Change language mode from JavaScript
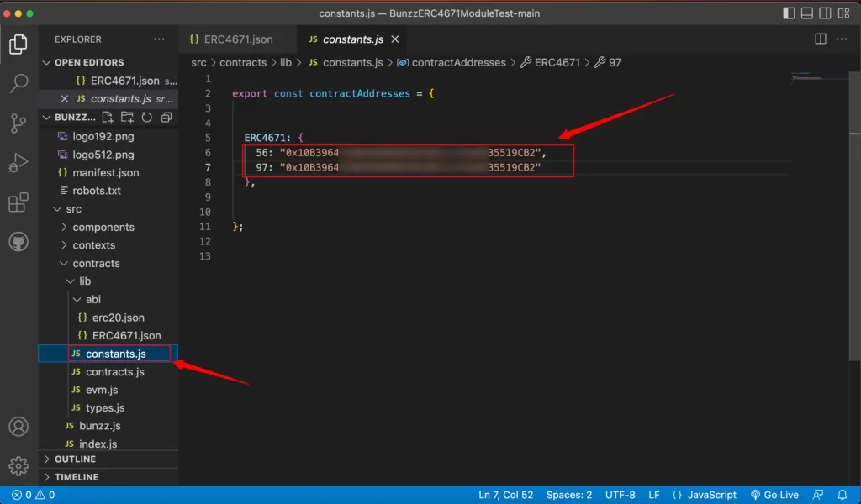Viewport: 861px width, 504px height. [x=711, y=495]
